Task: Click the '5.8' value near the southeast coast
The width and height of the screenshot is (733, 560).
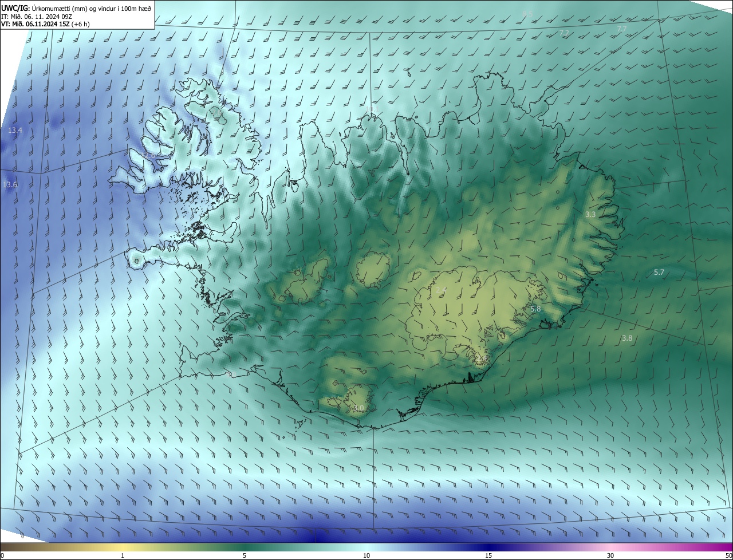Action: coord(535,309)
